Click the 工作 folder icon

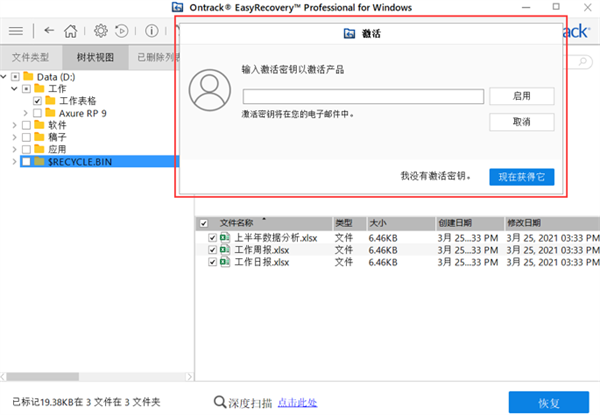pyautogui.click(x=39, y=88)
